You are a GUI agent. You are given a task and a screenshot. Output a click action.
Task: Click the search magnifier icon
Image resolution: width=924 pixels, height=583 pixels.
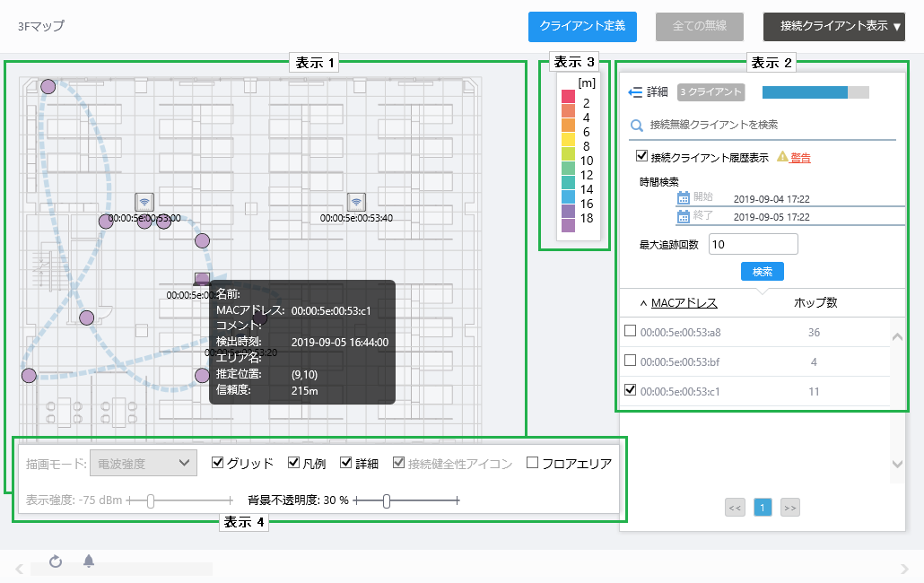coord(636,126)
